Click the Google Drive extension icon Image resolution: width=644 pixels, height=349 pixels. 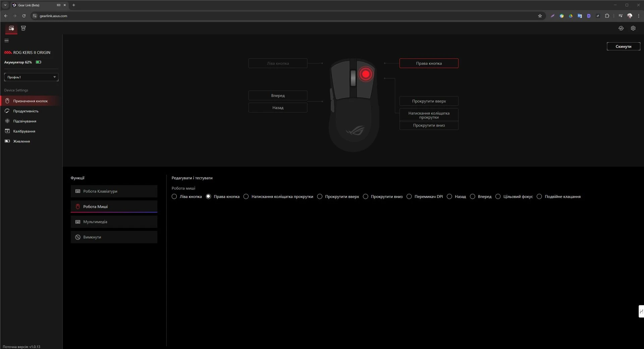coord(571,16)
